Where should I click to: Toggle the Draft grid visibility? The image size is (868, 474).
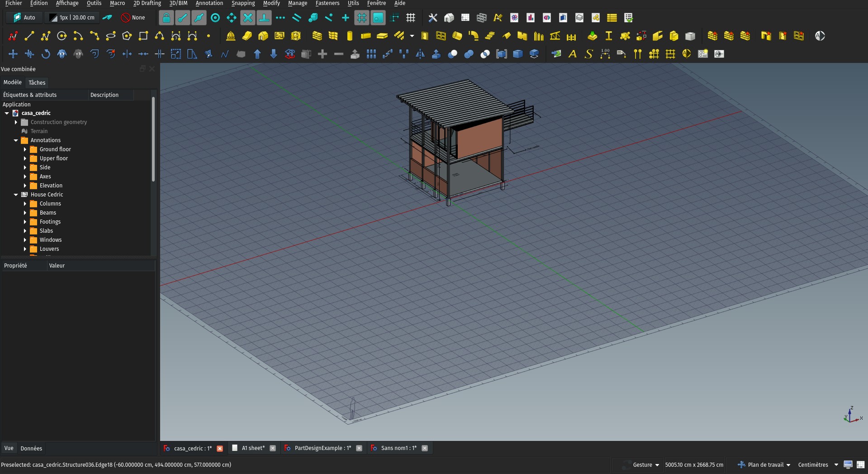tap(411, 18)
